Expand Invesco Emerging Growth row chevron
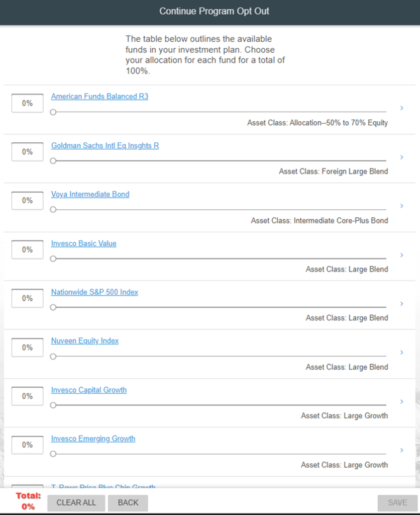This screenshot has height=515, width=420. [x=401, y=450]
